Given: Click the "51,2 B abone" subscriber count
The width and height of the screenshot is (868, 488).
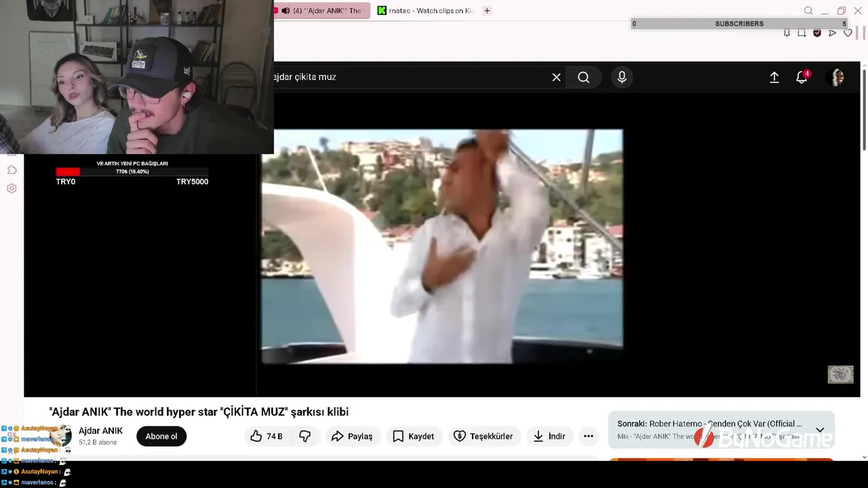Looking at the screenshot, I should 98,443.
